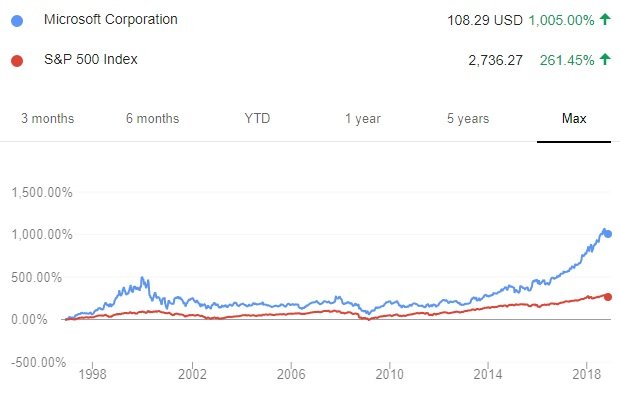The width and height of the screenshot is (620, 397).
Task: Click the red endpoint marker on chart
Action: pyautogui.click(x=608, y=297)
